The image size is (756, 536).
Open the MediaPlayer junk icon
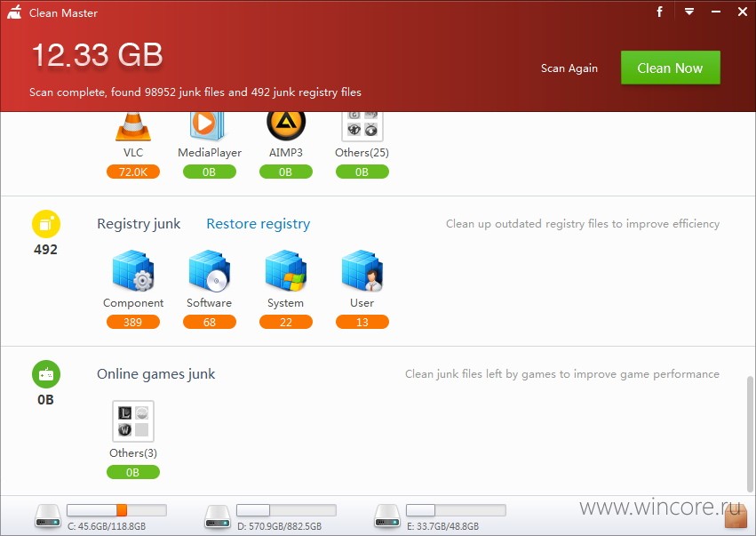207,126
